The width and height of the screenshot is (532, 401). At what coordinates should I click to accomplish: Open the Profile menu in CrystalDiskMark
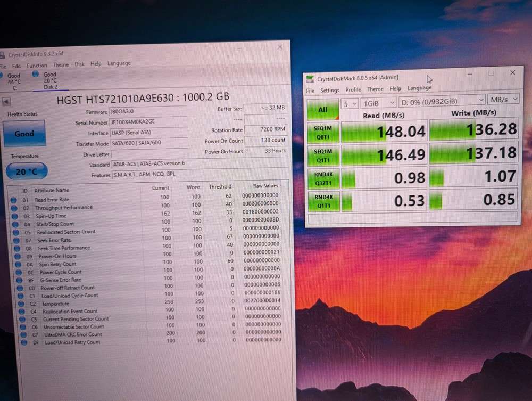[x=353, y=89]
